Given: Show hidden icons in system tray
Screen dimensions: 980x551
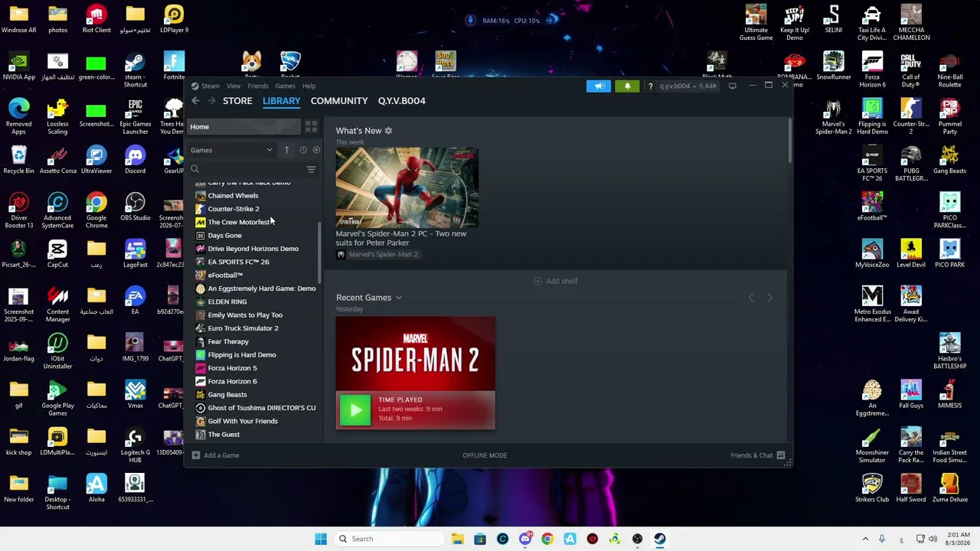Looking at the screenshot, I should [865, 539].
